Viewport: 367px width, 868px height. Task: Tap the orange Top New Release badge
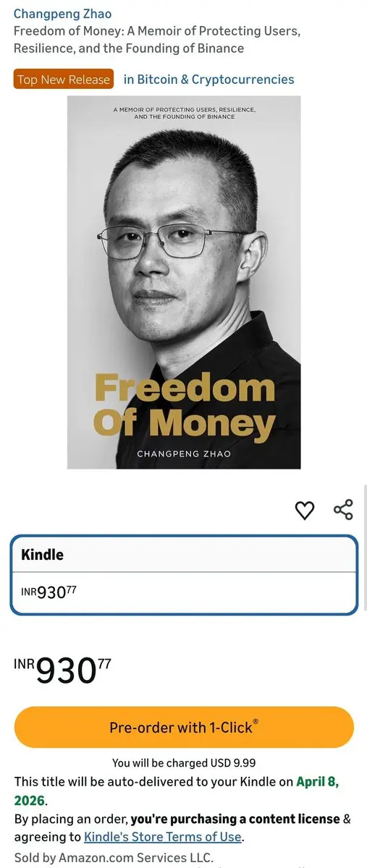(x=64, y=79)
